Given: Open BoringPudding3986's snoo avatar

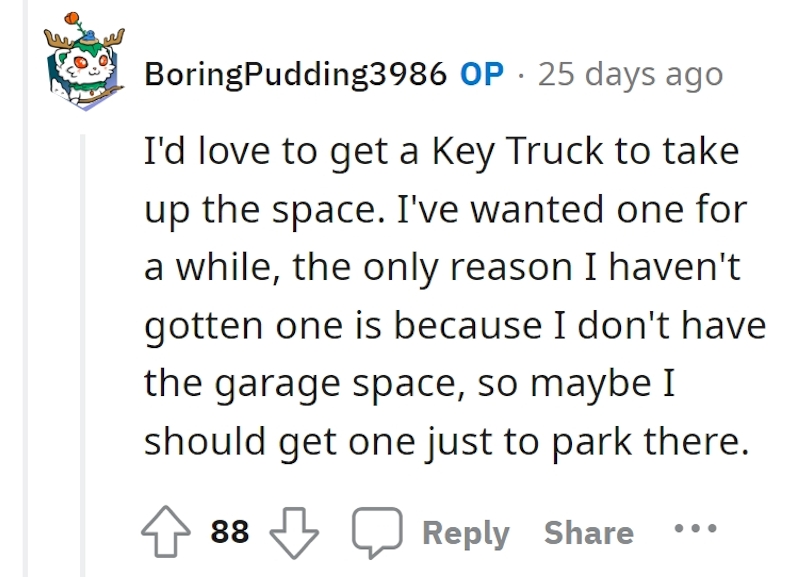Looking at the screenshot, I should tap(85, 61).
